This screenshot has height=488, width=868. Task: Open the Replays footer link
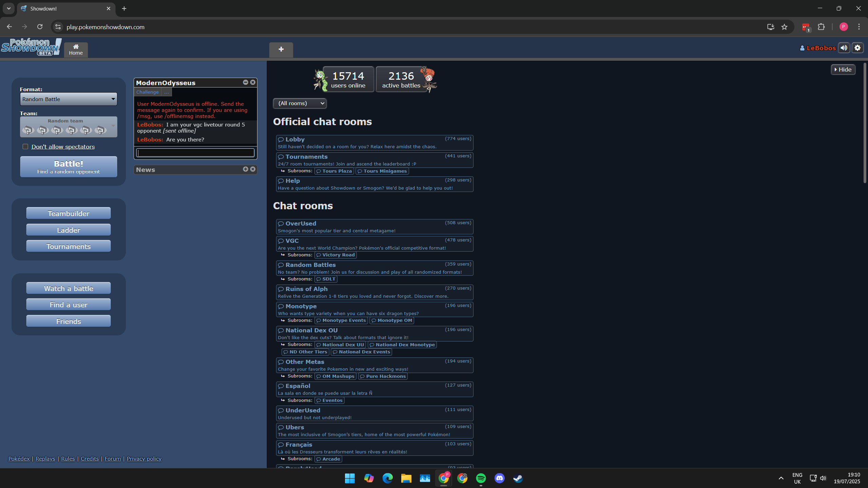(x=45, y=458)
